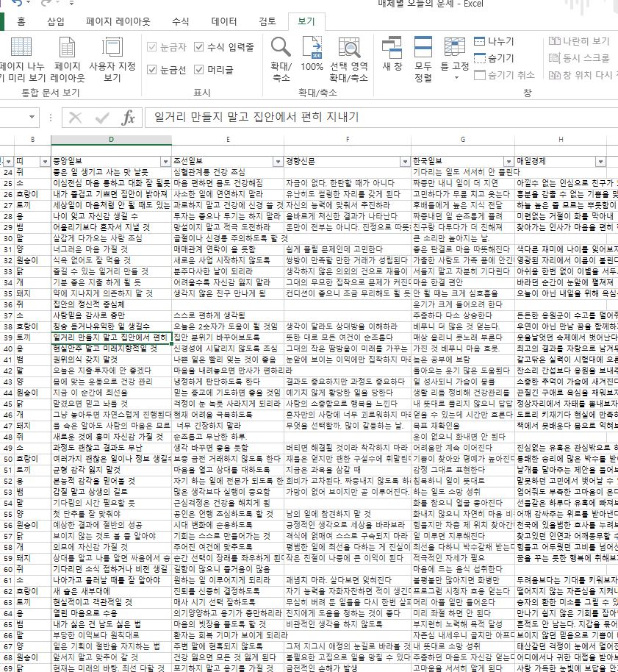Screen dimensions: 618x672
Task: Select cell '권위의식 갖지 말것'
Action: pos(112,360)
